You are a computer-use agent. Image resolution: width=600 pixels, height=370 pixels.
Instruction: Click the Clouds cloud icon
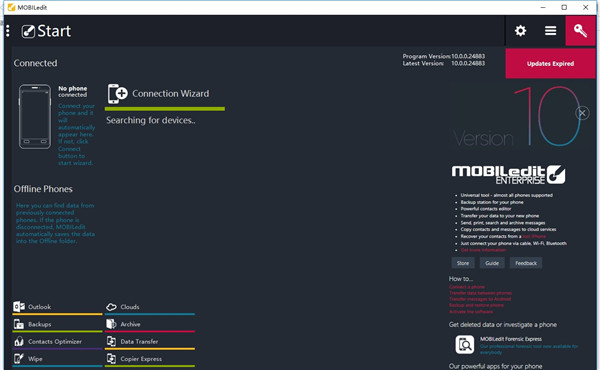point(111,307)
